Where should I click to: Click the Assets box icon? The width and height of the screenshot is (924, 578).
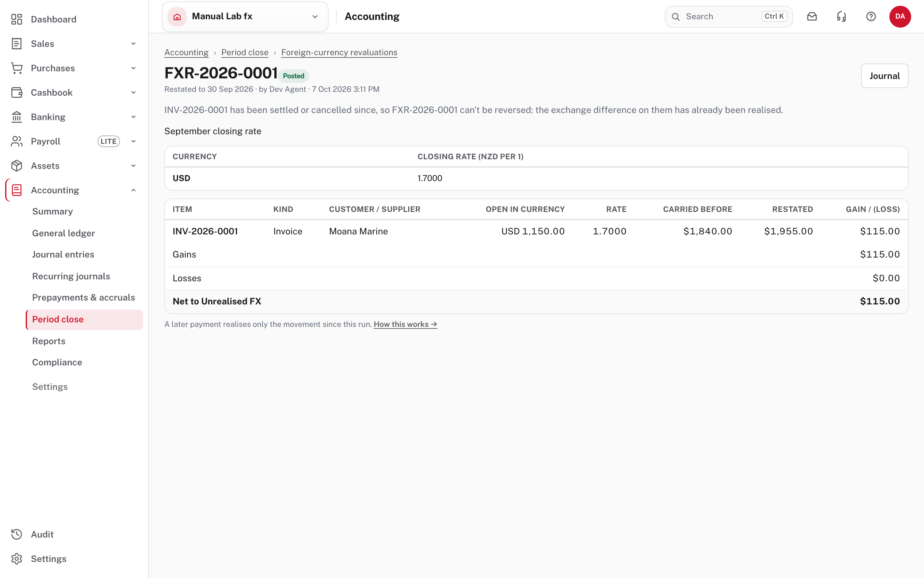click(x=16, y=166)
